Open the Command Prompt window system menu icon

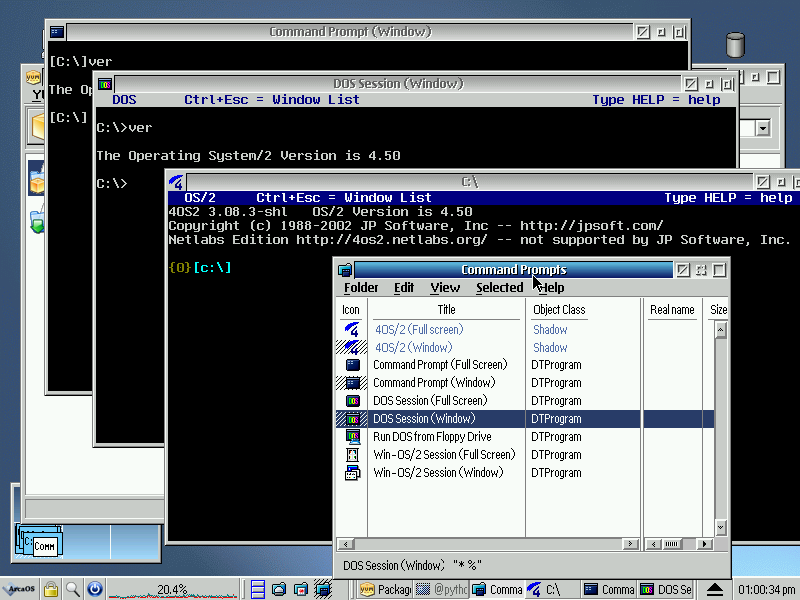[x=57, y=32]
